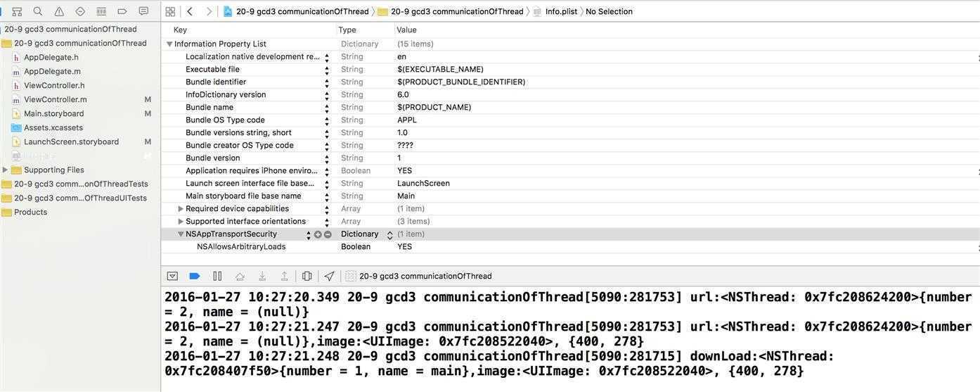Screen dimensions: 980x392
Task: Select the communicationOfThreadUITests group
Action: pos(80,198)
